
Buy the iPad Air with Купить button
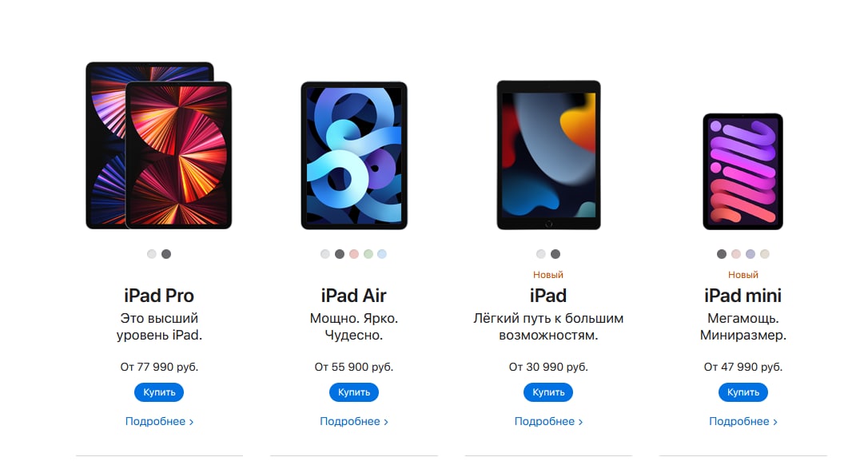pyautogui.click(x=354, y=392)
